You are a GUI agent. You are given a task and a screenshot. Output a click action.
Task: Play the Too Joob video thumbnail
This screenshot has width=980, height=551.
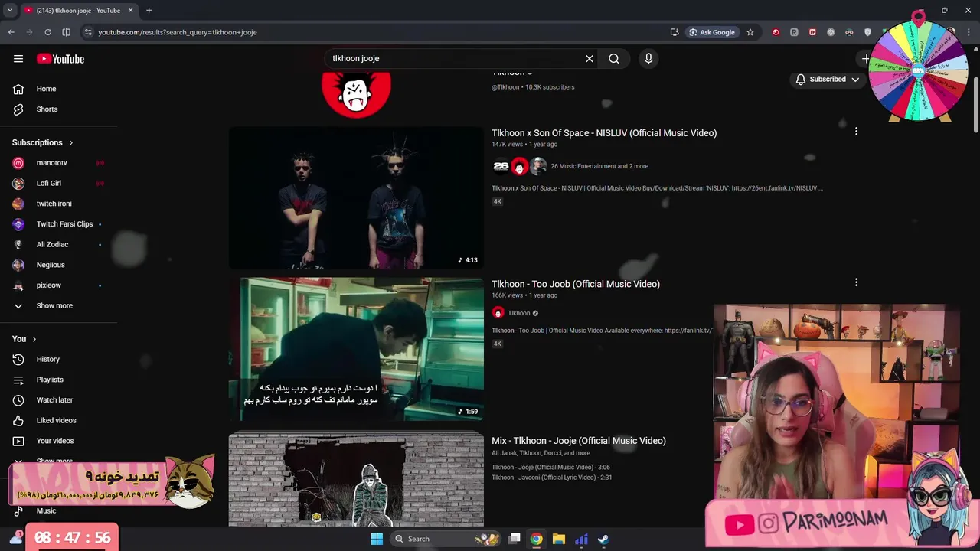tap(356, 349)
